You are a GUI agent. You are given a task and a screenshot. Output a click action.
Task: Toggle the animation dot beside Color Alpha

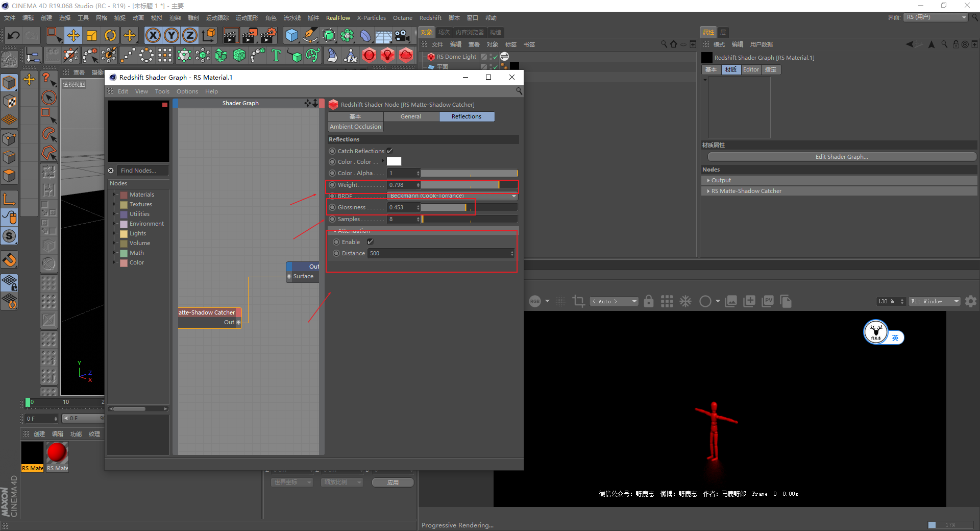click(332, 173)
